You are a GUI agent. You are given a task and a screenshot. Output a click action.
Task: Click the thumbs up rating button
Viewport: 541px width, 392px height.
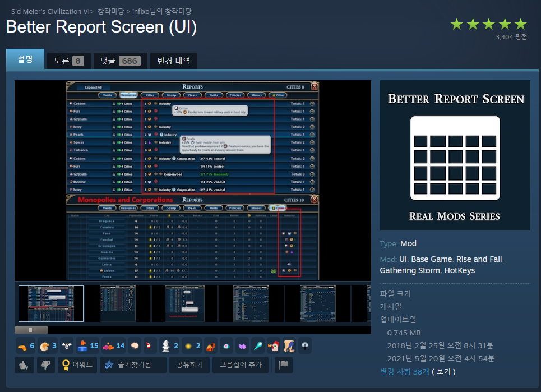coord(24,365)
